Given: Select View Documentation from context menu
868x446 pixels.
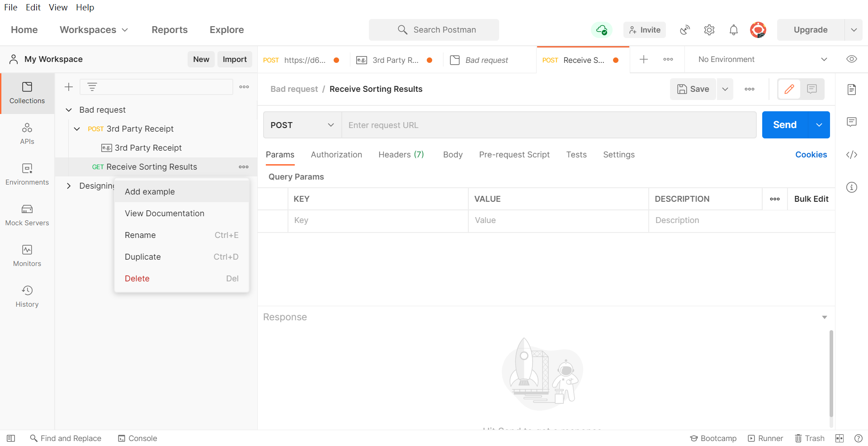Looking at the screenshot, I should (182, 214).
